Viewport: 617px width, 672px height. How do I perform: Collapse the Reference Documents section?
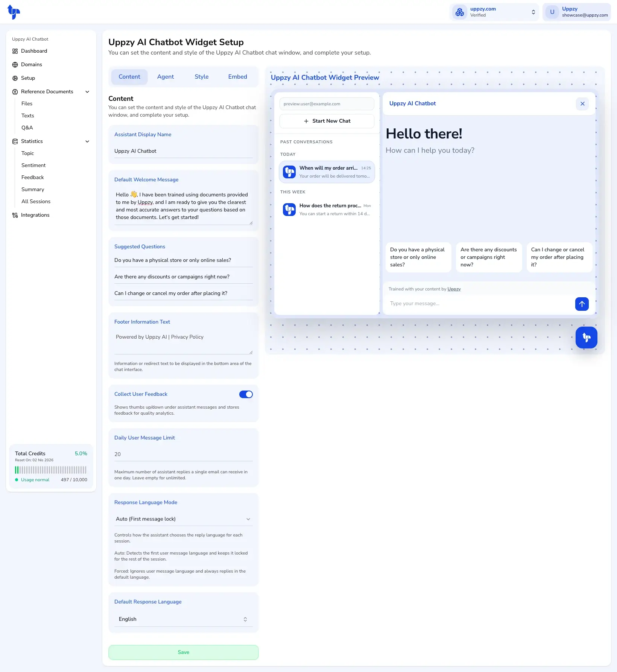87,92
